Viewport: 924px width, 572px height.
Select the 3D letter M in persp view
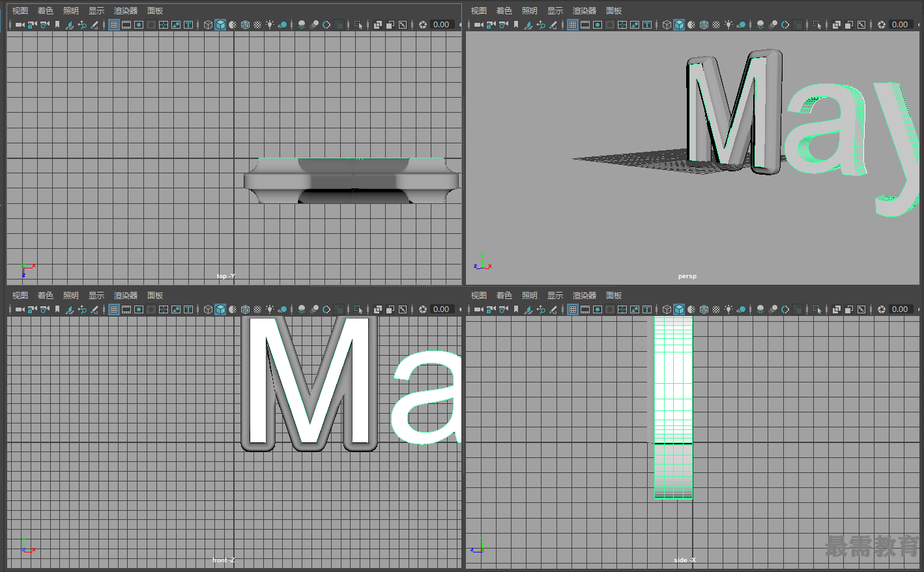734,112
